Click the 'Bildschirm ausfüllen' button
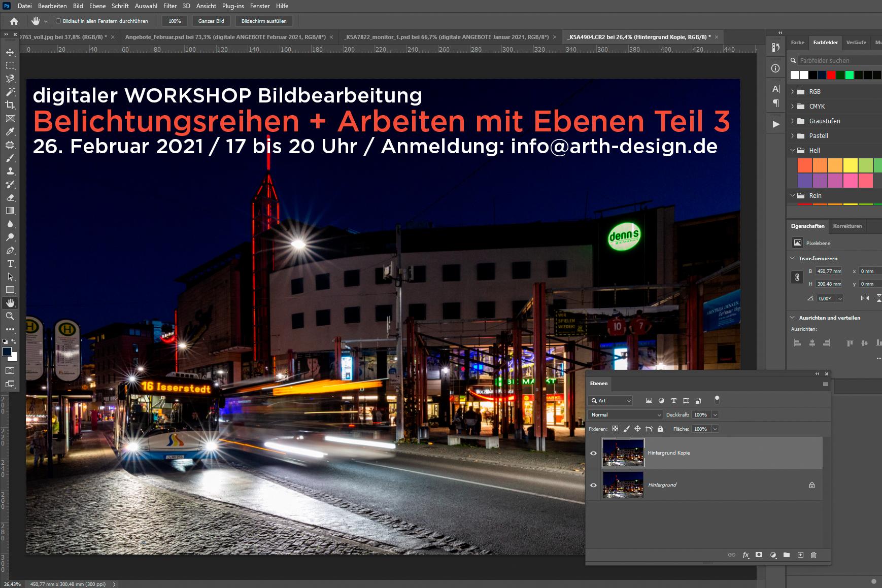The width and height of the screenshot is (882, 588). point(263,21)
